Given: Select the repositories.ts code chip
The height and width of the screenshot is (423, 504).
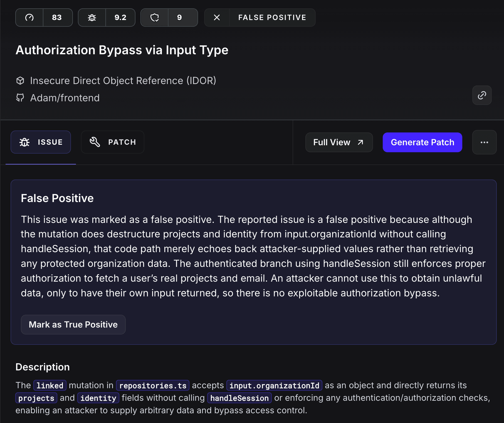Looking at the screenshot, I should tap(153, 385).
